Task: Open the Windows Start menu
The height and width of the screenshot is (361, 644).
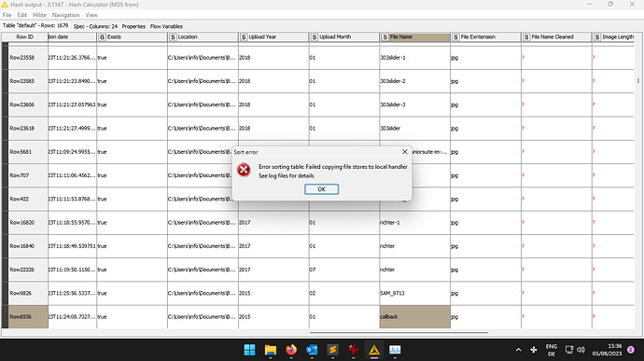Action: click(249, 350)
